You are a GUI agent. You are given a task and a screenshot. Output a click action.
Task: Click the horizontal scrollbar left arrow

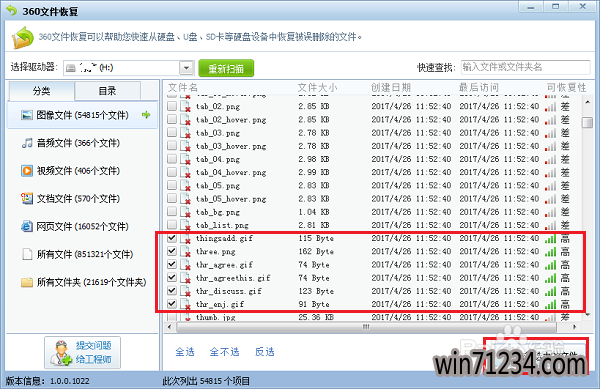tap(170, 327)
